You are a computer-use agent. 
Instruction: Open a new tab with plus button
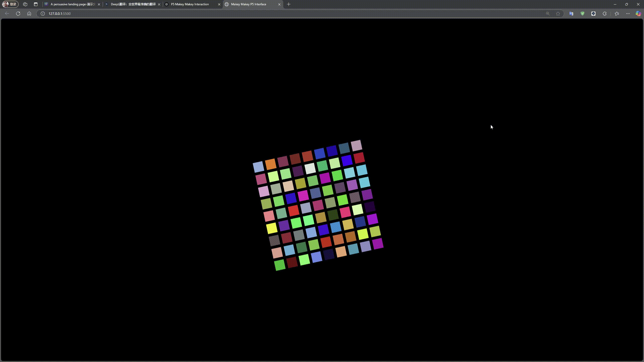click(289, 4)
